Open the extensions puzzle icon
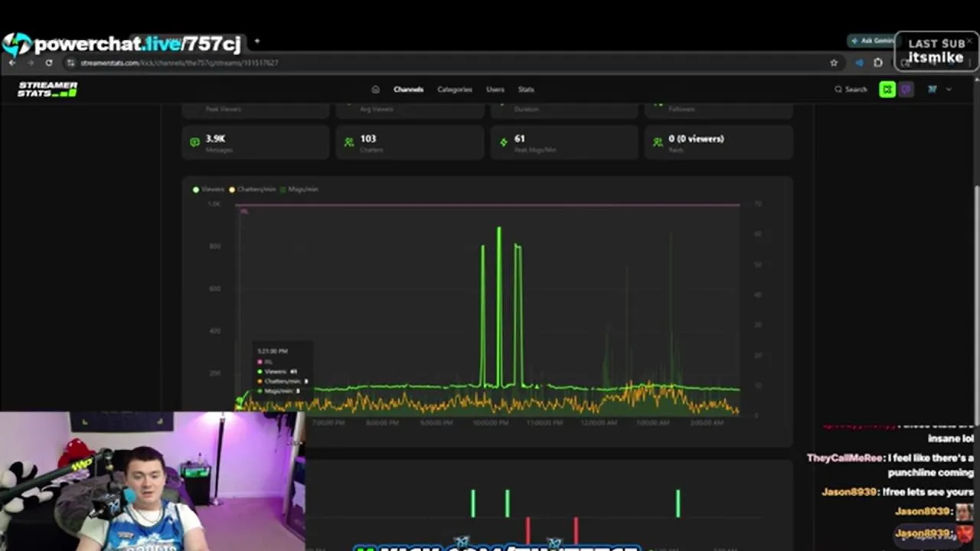 tap(878, 63)
